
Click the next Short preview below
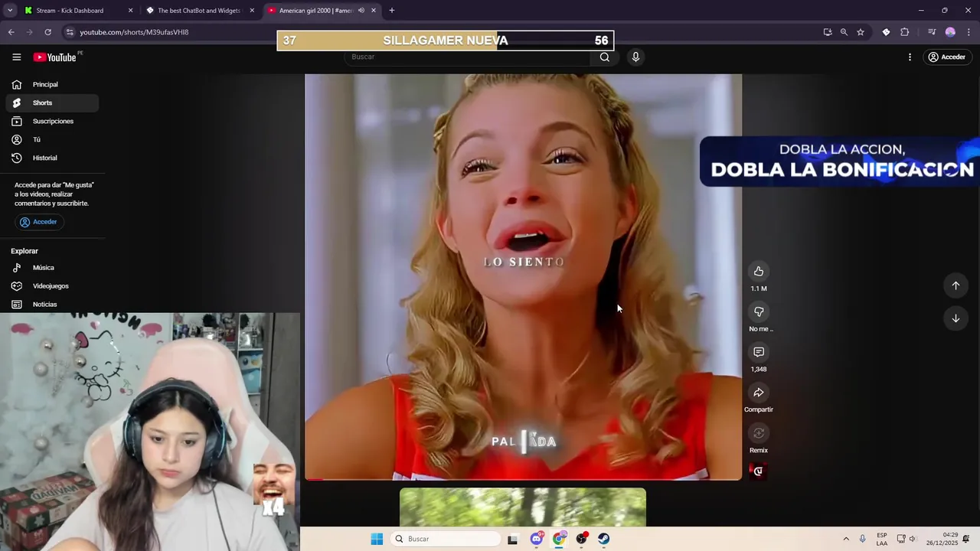point(523,507)
